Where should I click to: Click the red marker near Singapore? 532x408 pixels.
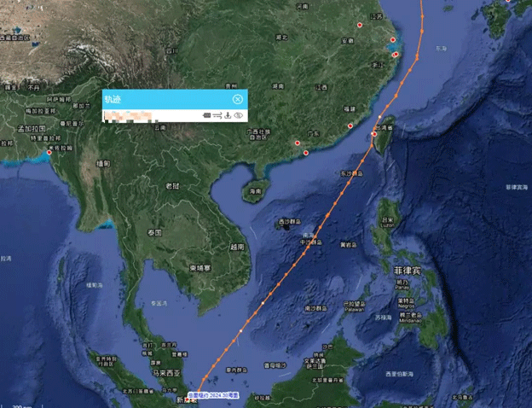tap(186, 400)
